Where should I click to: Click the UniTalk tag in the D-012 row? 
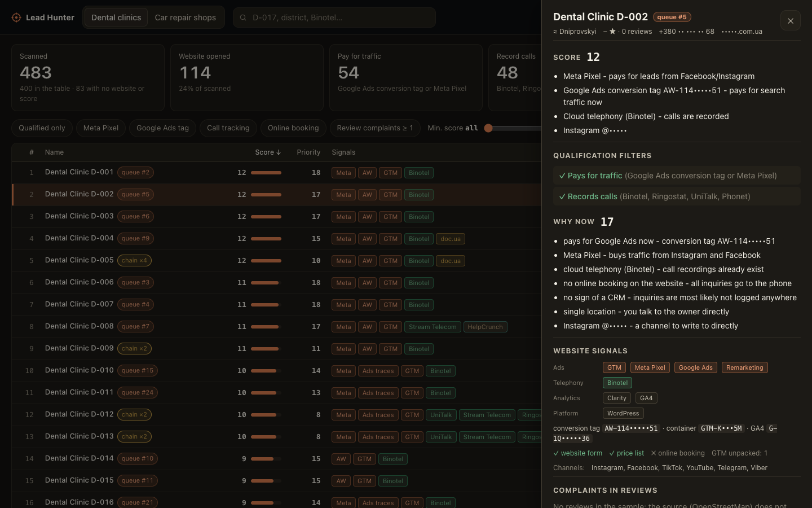441,415
